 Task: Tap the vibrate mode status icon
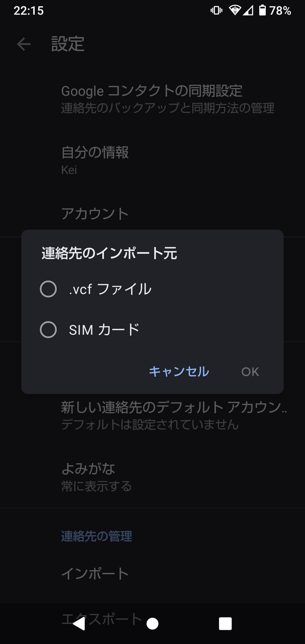click(x=216, y=10)
